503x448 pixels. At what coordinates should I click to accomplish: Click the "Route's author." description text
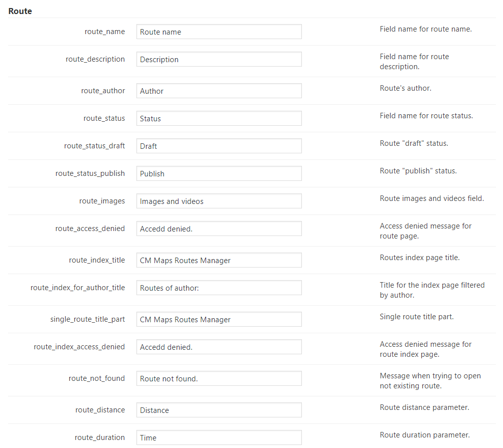coord(405,88)
